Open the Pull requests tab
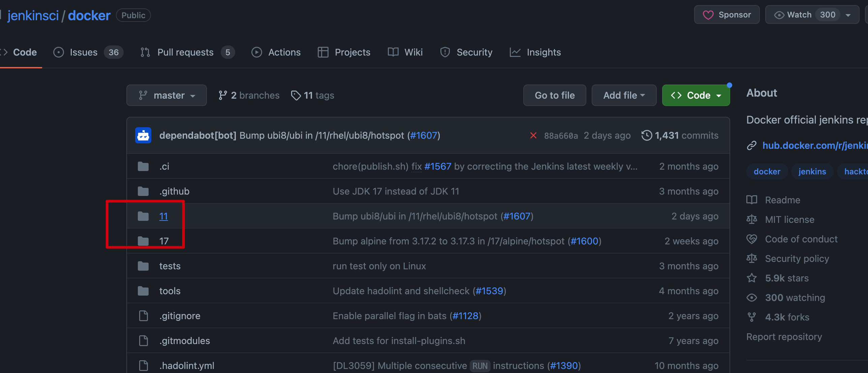The image size is (868, 373). coord(187,52)
